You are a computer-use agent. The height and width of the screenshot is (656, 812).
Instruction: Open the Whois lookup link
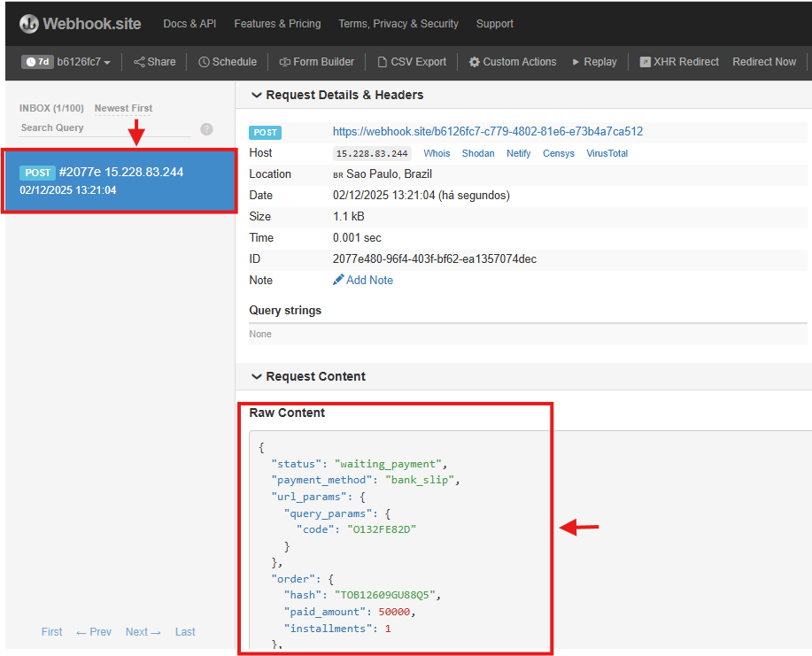point(437,153)
